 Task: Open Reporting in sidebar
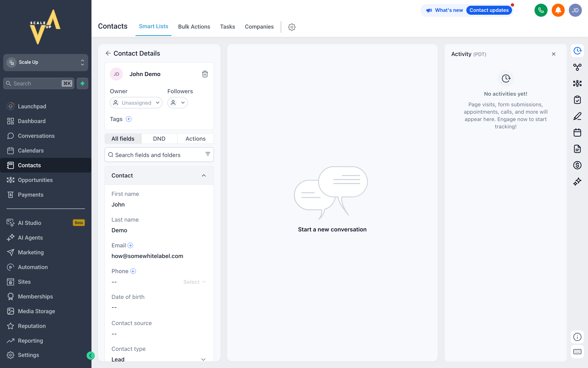tap(46, 341)
